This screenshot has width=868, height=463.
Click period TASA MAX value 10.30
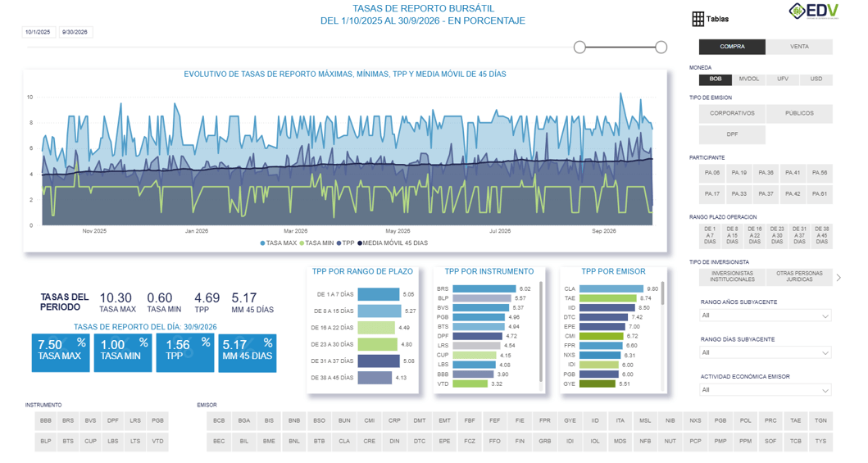[116, 298]
